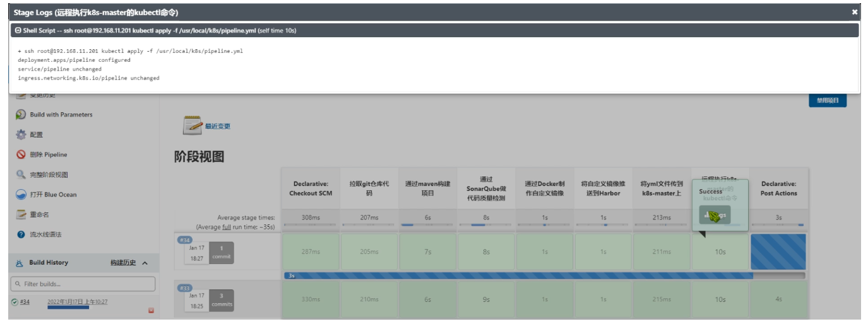Viewport: 868px width, 324px height.
Task: Click the 将自定义镜像推送到Harbor column header
Action: (x=603, y=188)
